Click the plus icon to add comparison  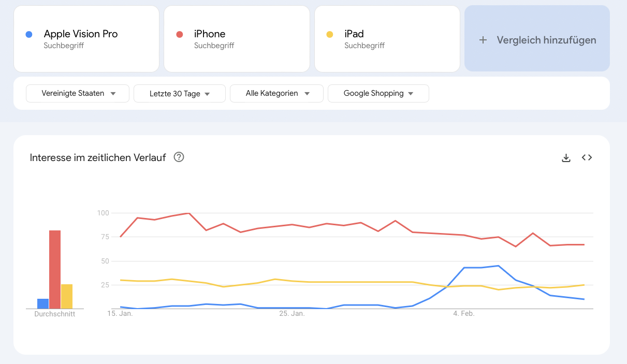[483, 40]
